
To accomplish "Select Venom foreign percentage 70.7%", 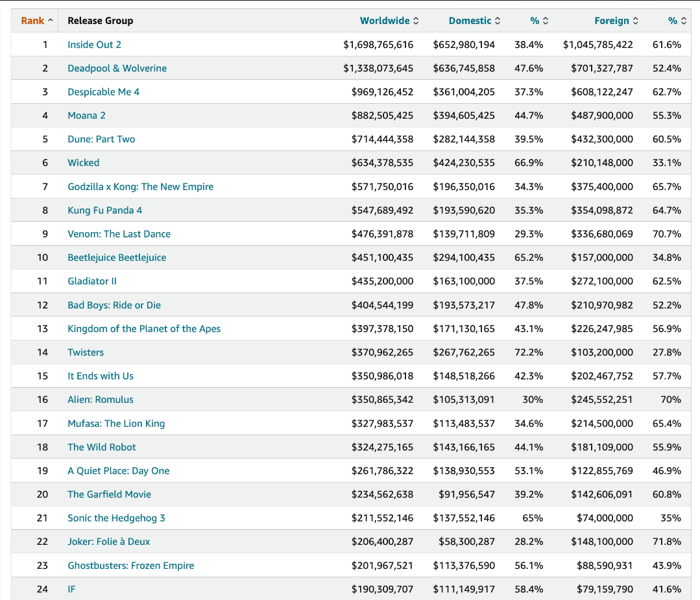I will tap(666, 234).
